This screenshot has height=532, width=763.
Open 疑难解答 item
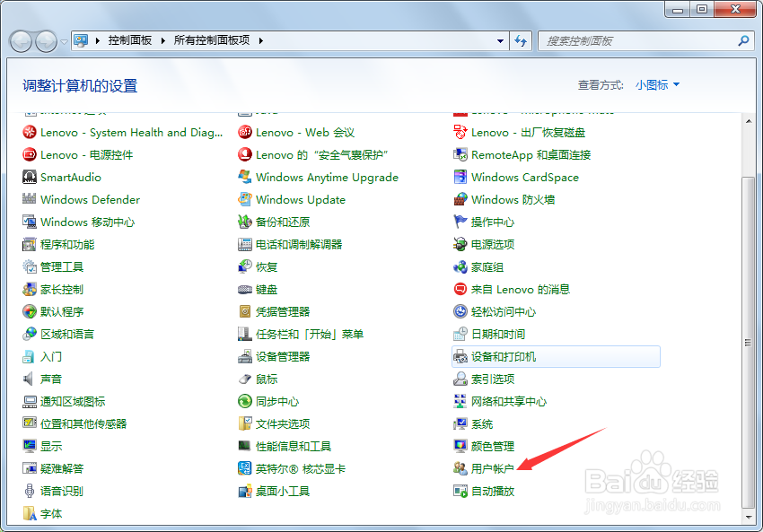[x=53, y=469]
